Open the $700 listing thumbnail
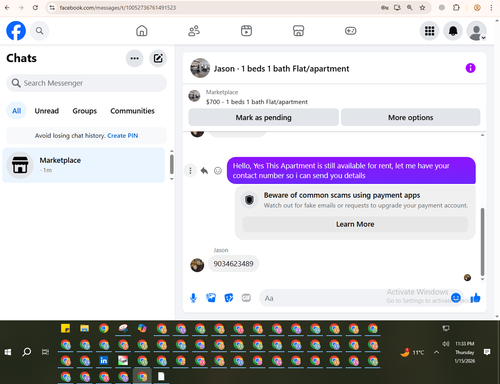The image size is (500, 384). click(194, 96)
